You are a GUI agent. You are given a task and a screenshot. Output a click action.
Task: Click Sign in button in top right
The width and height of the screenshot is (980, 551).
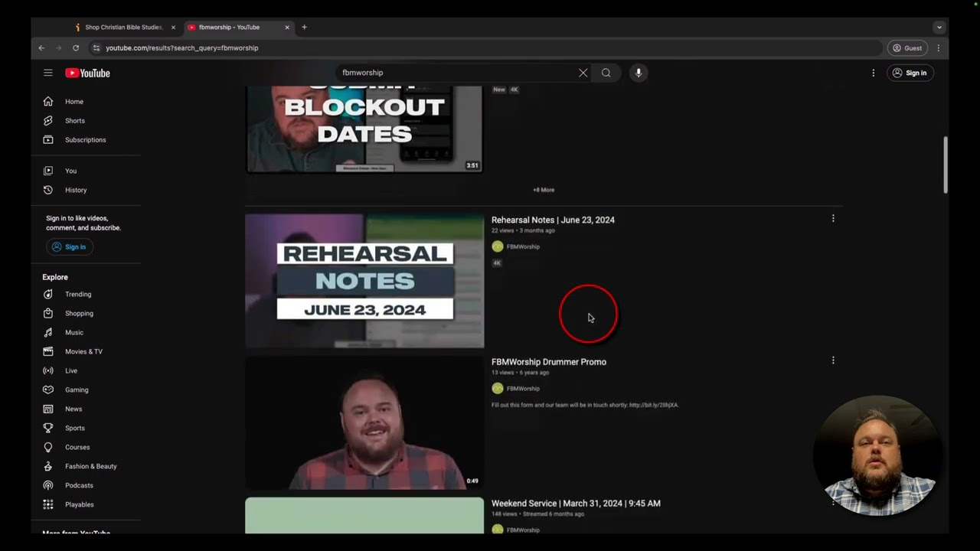910,73
